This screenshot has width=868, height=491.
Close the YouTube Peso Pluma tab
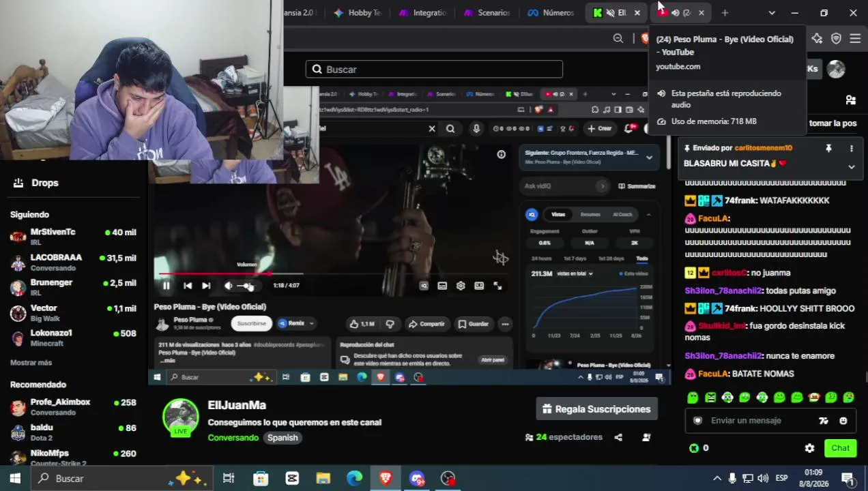point(701,13)
